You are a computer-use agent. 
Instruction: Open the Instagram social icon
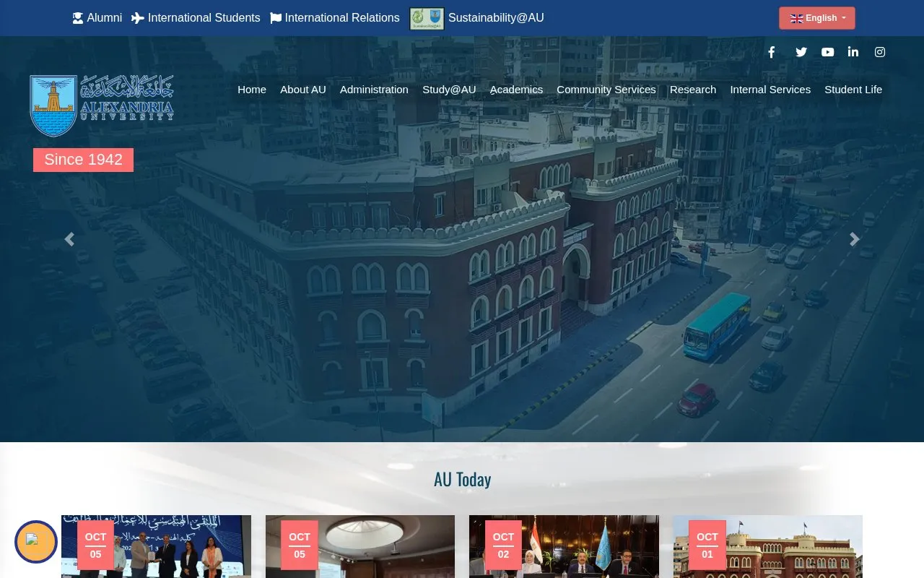[x=880, y=52]
